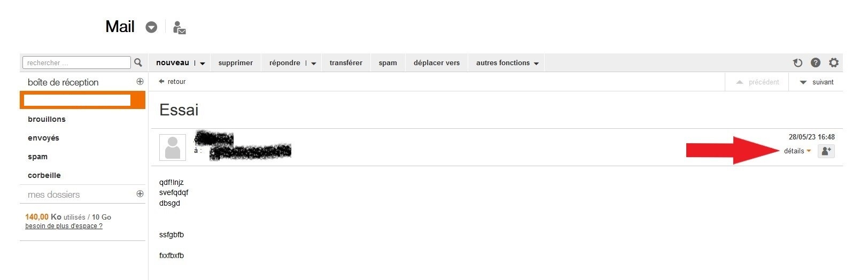Open the settings gear icon
Viewport: 868px width, 280px height.
tap(833, 63)
